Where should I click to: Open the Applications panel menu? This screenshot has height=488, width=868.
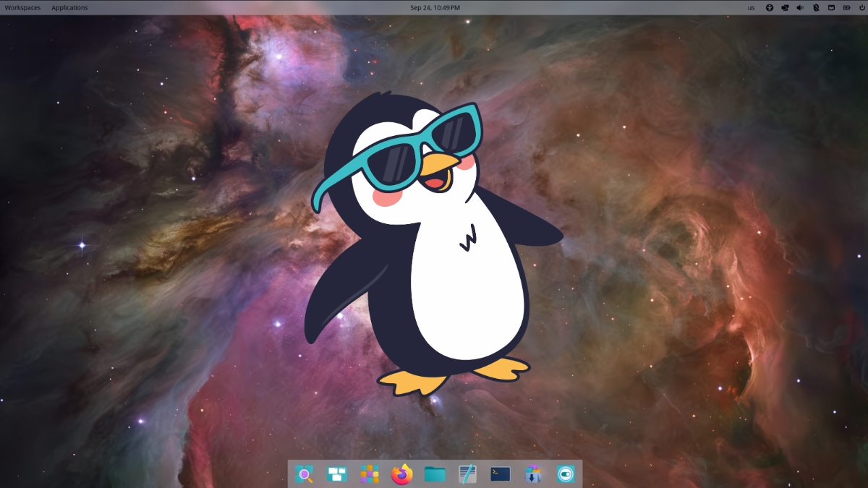click(69, 8)
